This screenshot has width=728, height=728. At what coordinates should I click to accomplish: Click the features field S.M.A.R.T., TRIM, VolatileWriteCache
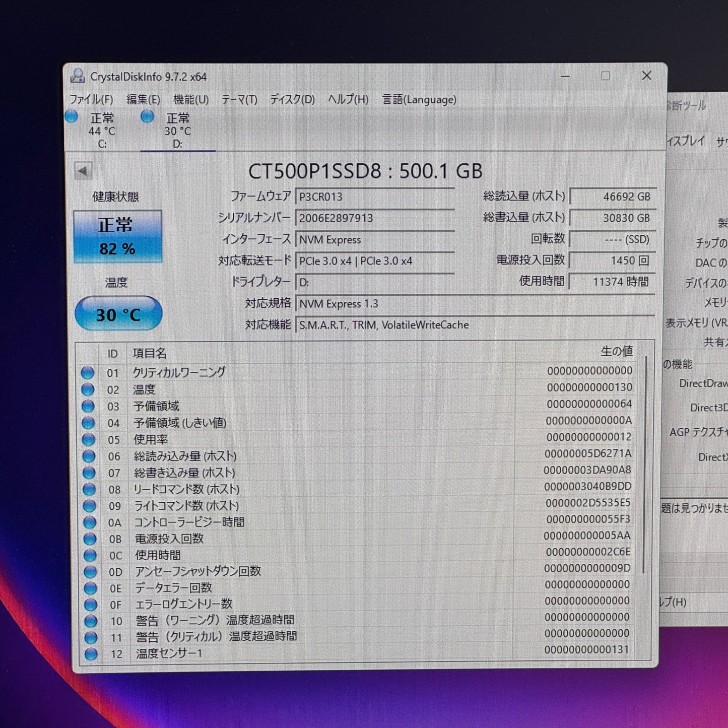[475, 325]
